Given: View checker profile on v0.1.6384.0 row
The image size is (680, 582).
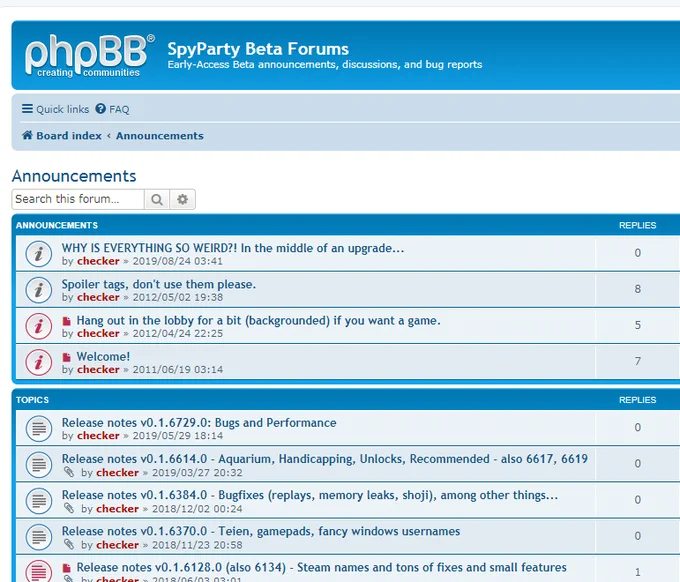Looking at the screenshot, I should point(118,509).
